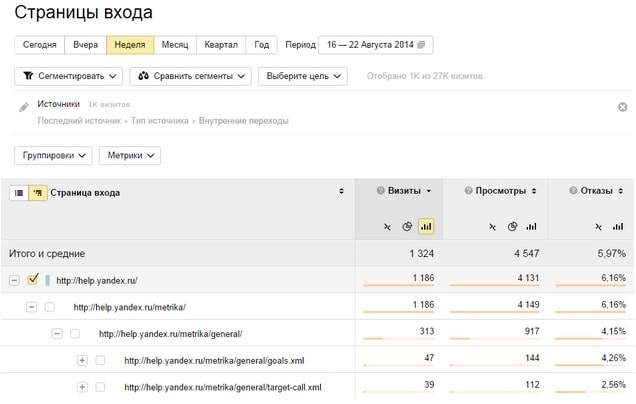Show pie chart for Просмотры
This screenshot has height=404, width=636.
(x=512, y=226)
